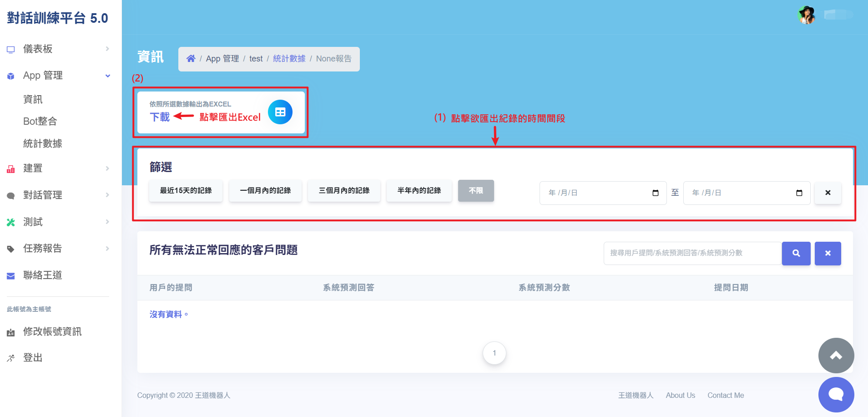
Task: Click the 用戶的提問 column header
Action: (x=171, y=288)
